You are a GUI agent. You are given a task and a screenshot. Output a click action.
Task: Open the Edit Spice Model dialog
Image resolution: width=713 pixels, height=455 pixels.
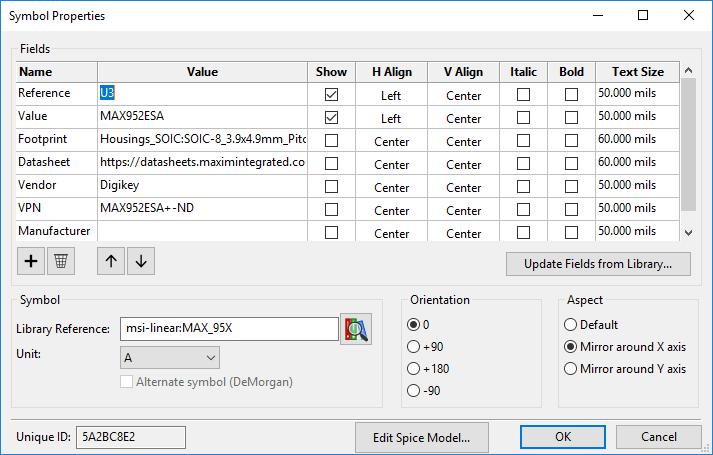click(x=427, y=437)
